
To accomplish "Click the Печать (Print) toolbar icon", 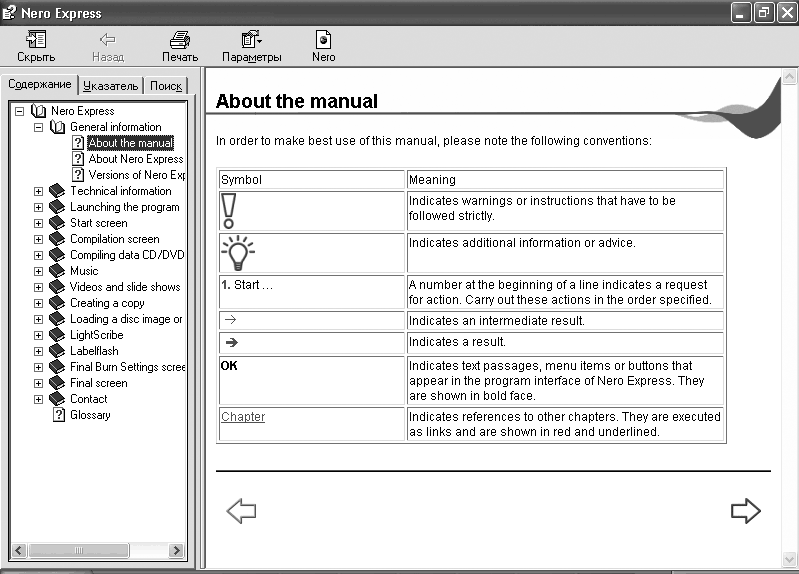I will pyautogui.click(x=180, y=46).
